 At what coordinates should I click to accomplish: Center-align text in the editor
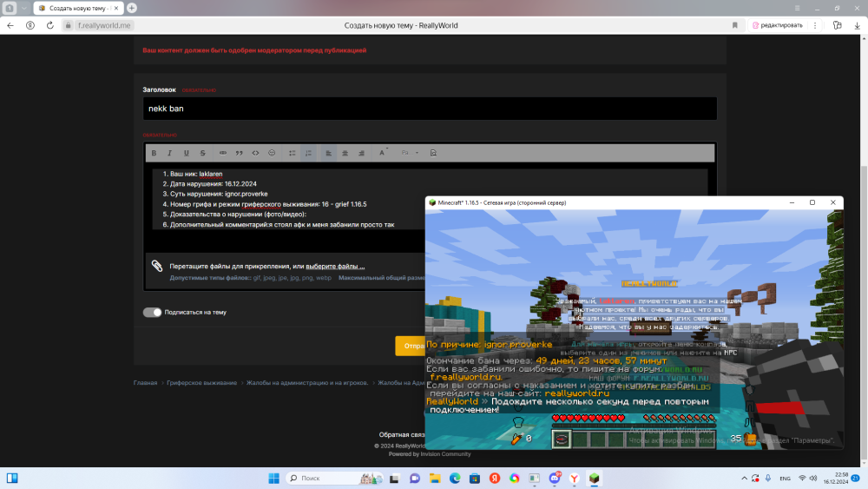pos(345,153)
